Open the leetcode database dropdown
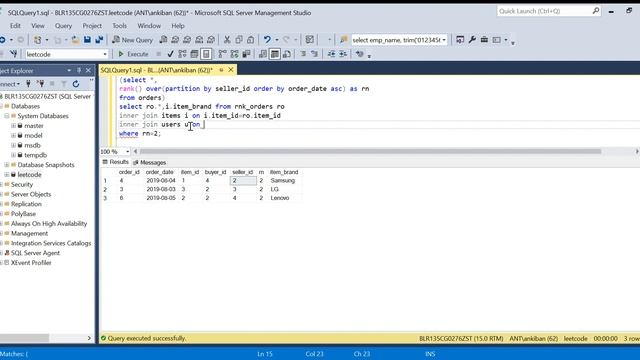This screenshot has width=640, height=360. (x=105, y=54)
